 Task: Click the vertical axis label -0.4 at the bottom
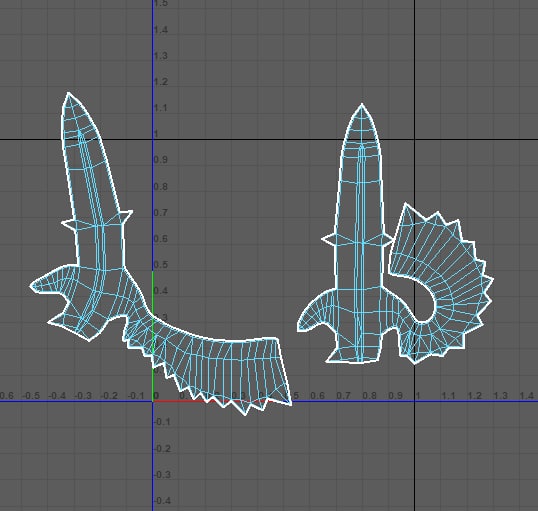click(162, 501)
